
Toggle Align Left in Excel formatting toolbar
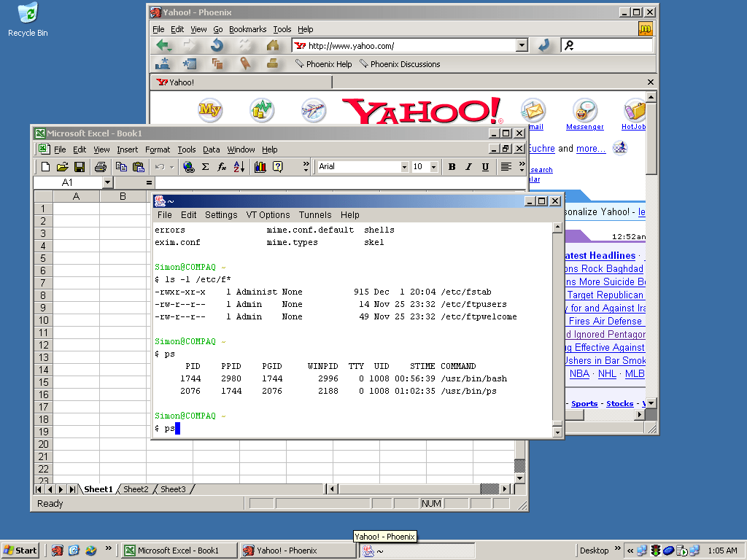506,167
